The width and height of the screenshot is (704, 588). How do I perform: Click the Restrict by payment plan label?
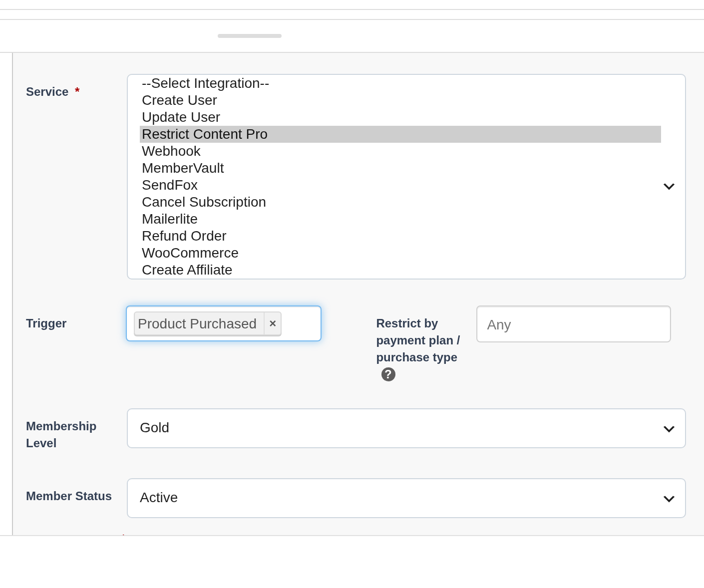pyautogui.click(x=418, y=340)
